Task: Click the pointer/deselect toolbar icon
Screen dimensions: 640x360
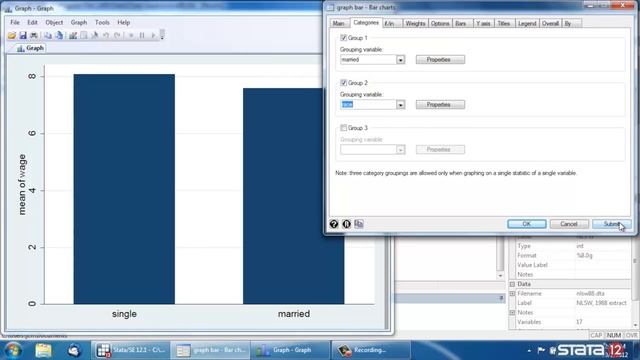Action: click(x=95, y=36)
